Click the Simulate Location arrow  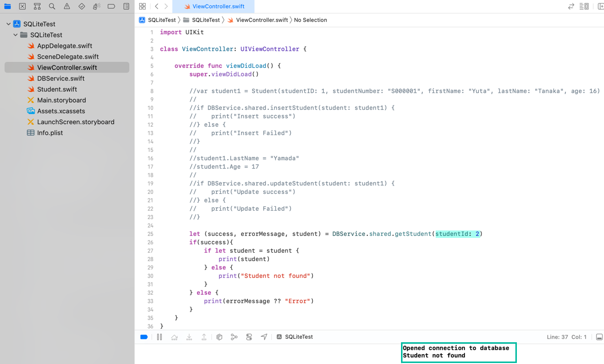[264, 337]
